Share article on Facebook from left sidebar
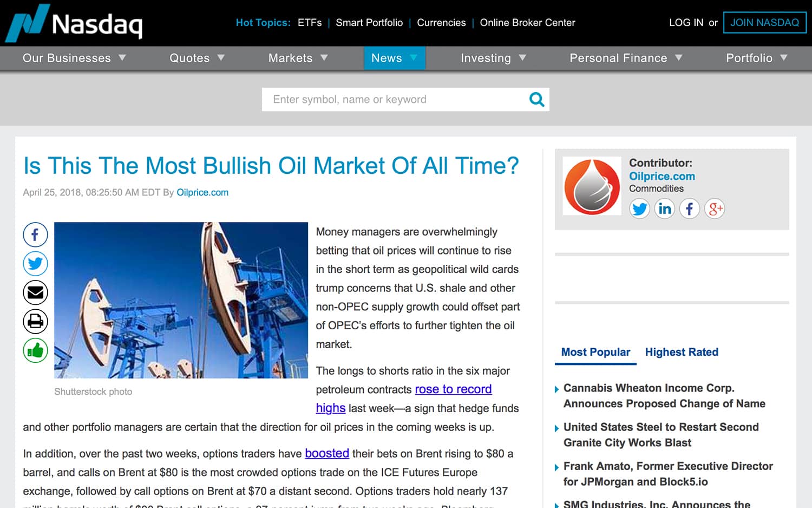 pyautogui.click(x=35, y=235)
